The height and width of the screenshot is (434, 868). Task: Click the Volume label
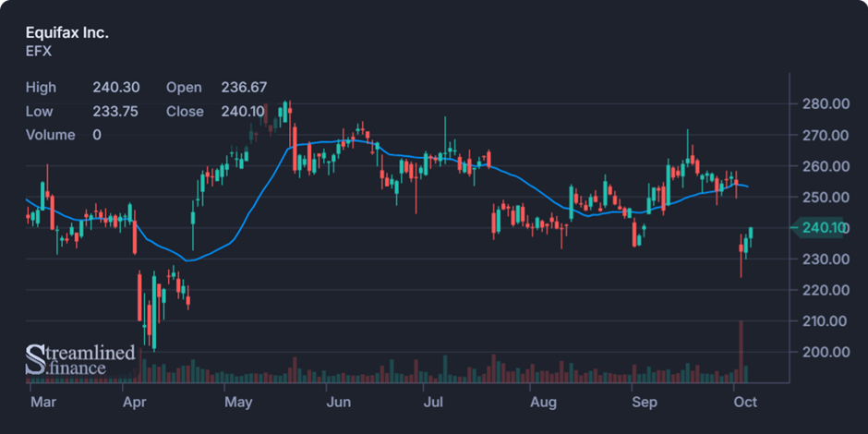tap(51, 135)
